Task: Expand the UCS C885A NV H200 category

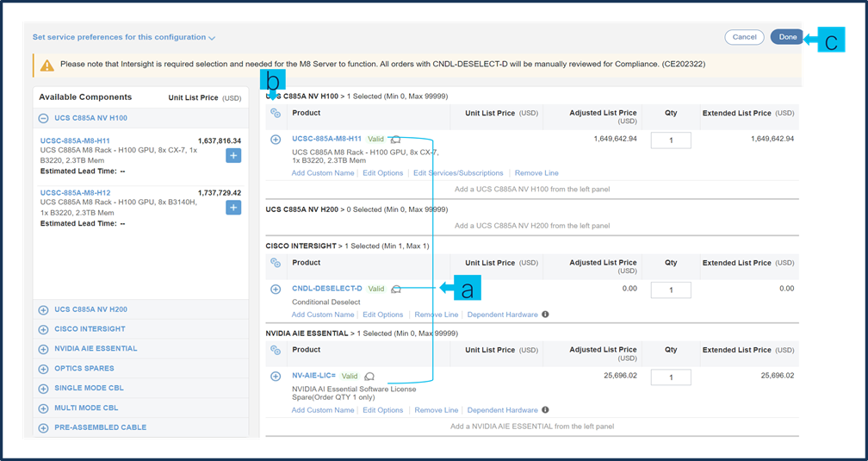Action: (43, 309)
